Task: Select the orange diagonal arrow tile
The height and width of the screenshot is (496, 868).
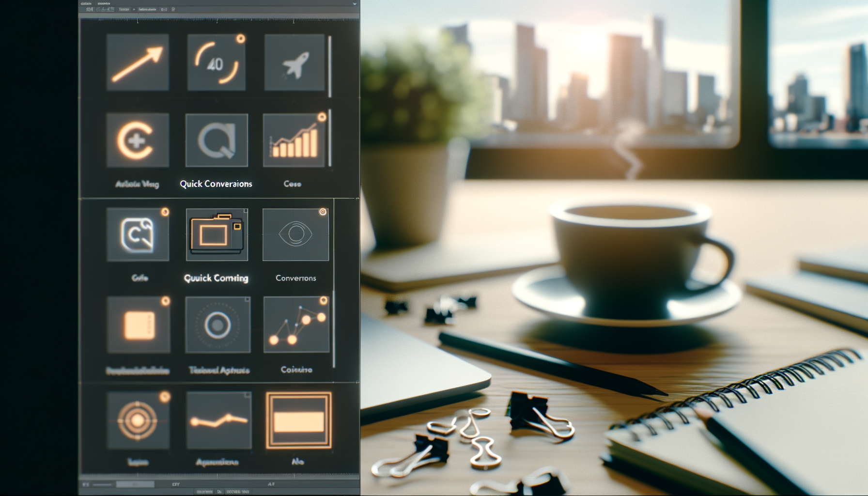Action: [138, 62]
